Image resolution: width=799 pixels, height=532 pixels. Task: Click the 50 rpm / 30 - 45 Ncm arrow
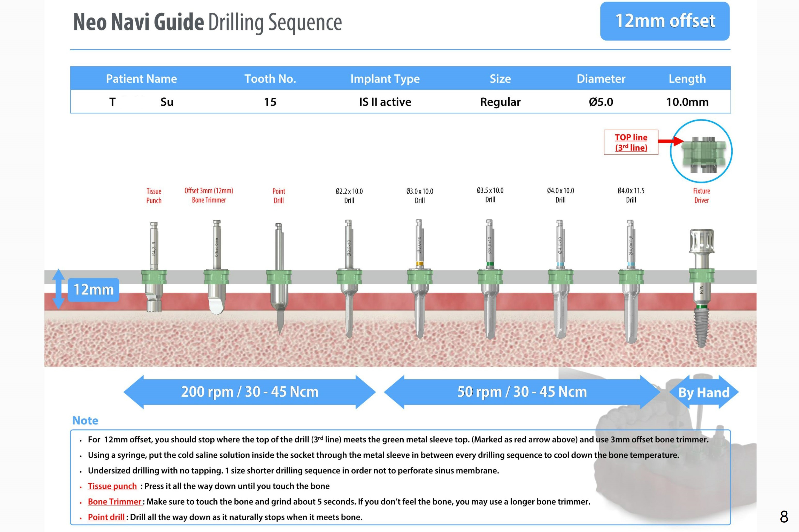(x=522, y=392)
